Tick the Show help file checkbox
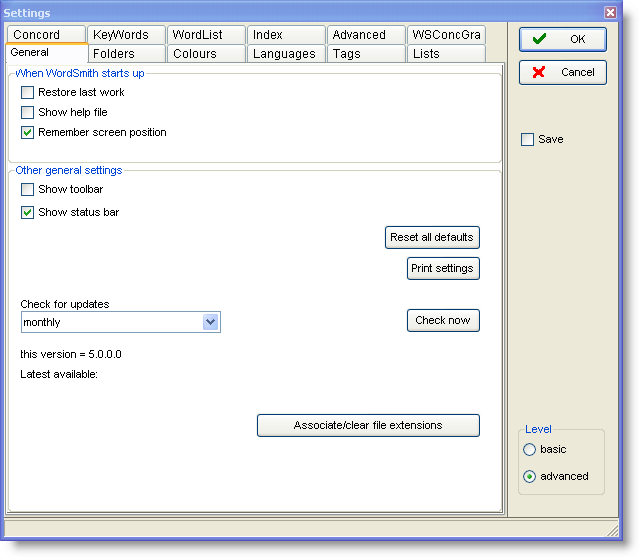Image resolution: width=639 pixels, height=557 pixels. [x=27, y=112]
